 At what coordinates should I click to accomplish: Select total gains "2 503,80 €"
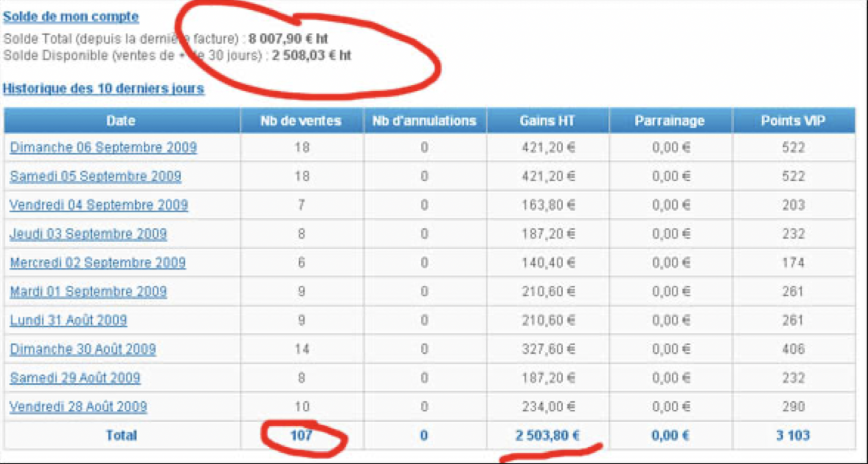pos(547,435)
